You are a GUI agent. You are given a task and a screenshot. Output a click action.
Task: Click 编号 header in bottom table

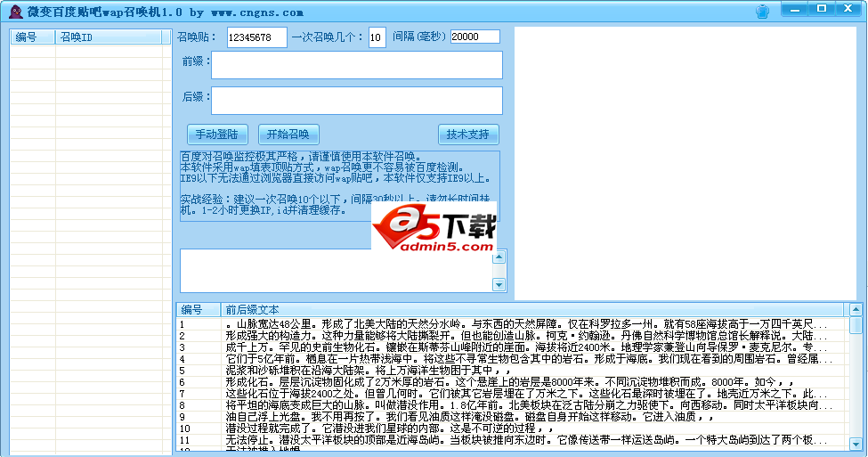[x=199, y=310]
